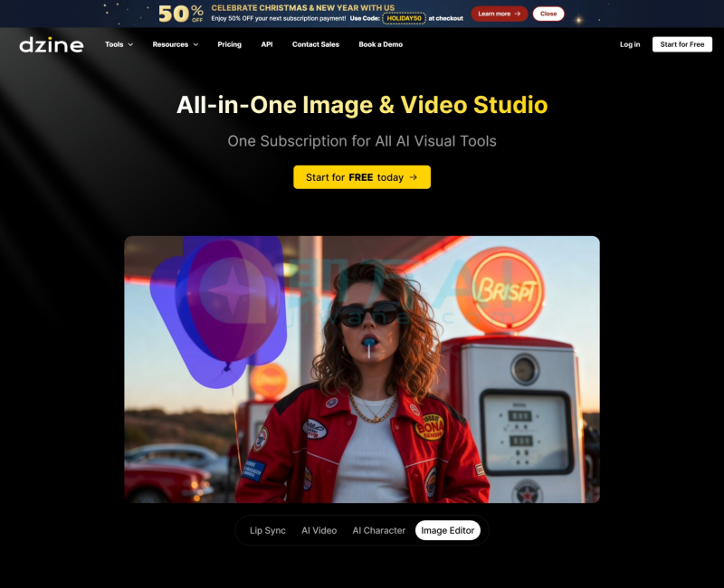Open the Resources dropdown menu
Screen dimensions: 724x588
[x=175, y=44]
